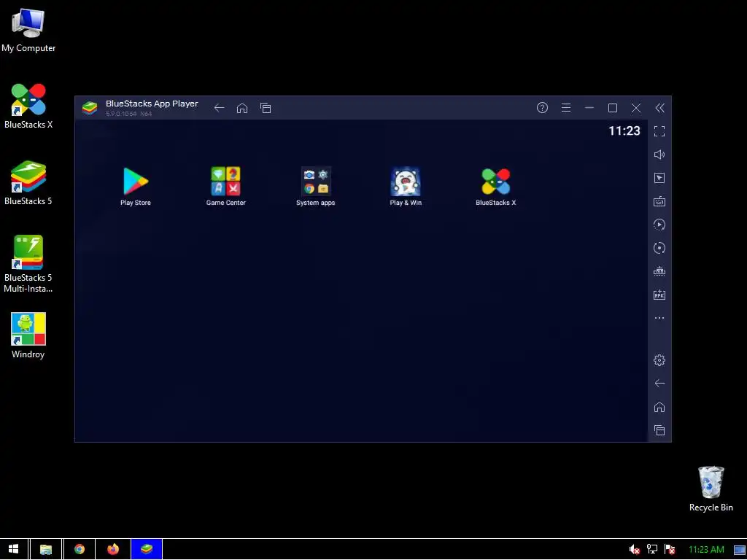Select the BlueStacks X desktop shortcut
The width and height of the screenshot is (747, 560).
tap(28, 106)
